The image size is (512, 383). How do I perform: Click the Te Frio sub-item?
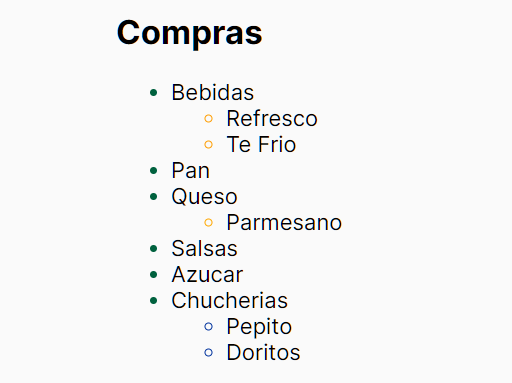(261, 144)
